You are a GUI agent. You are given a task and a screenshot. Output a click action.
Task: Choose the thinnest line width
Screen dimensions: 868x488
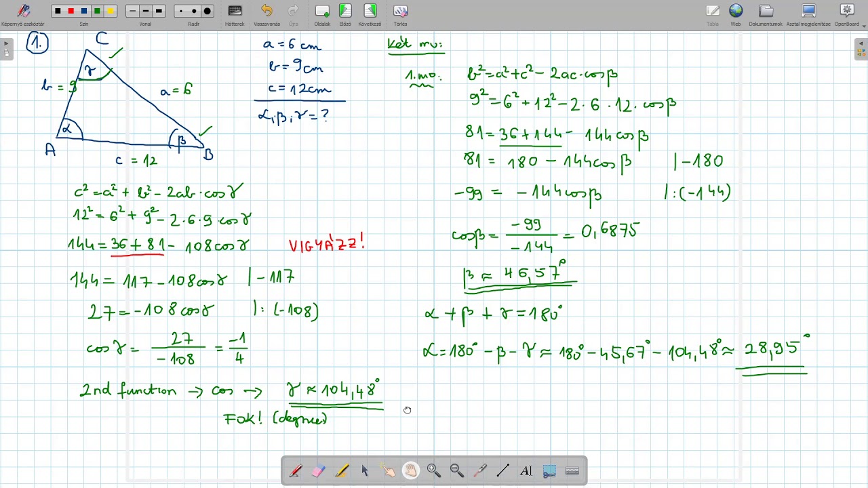pyautogui.click(x=132, y=11)
